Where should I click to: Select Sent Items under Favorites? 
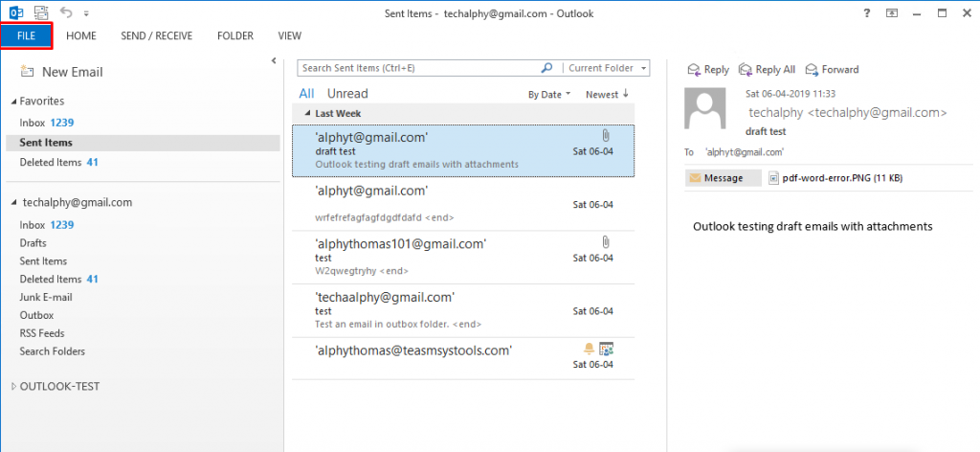pyautogui.click(x=144, y=143)
